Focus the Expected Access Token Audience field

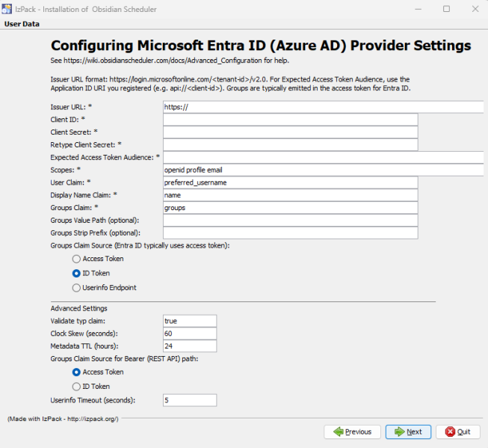pyautogui.click(x=324, y=157)
